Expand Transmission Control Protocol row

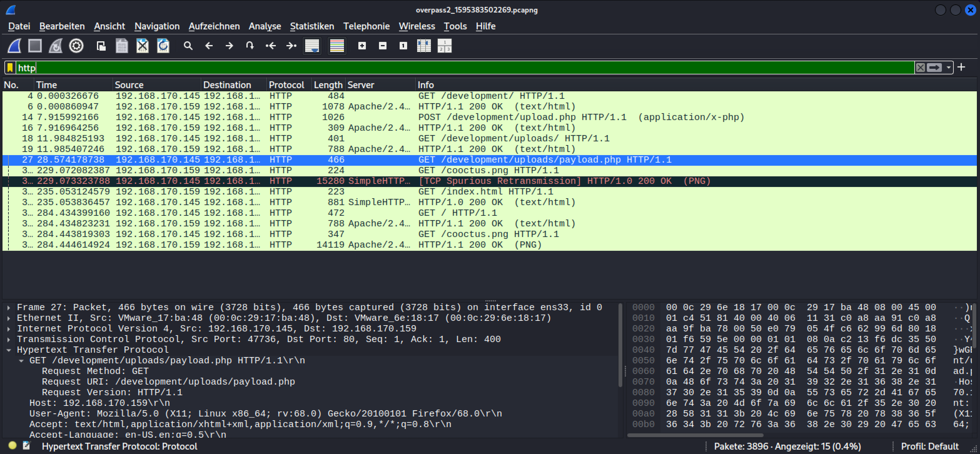[x=9, y=340]
